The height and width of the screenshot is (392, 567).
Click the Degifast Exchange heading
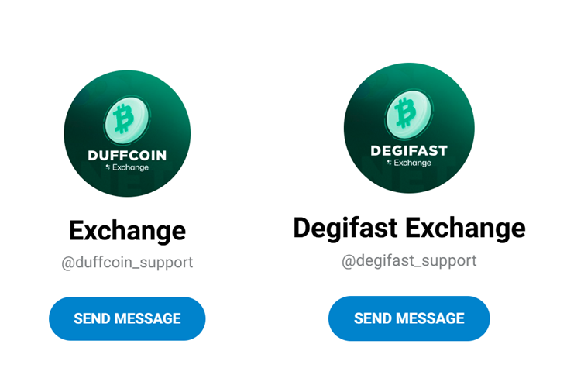[x=409, y=229]
